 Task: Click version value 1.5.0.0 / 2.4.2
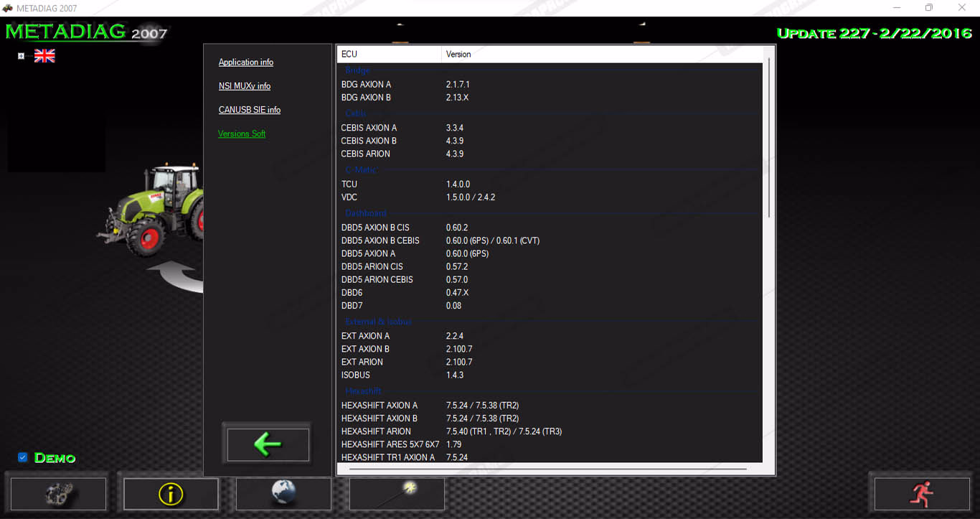click(471, 197)
